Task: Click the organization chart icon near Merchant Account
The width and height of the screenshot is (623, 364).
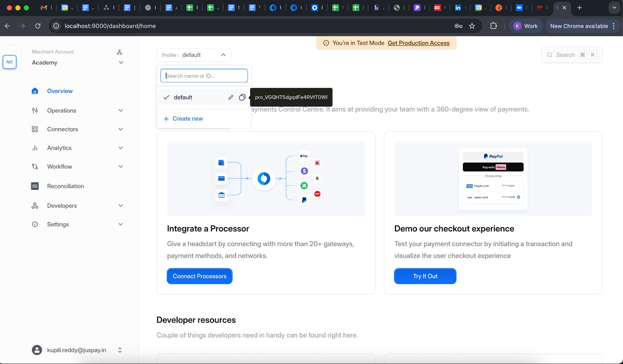Action: (x=120, y=52)
